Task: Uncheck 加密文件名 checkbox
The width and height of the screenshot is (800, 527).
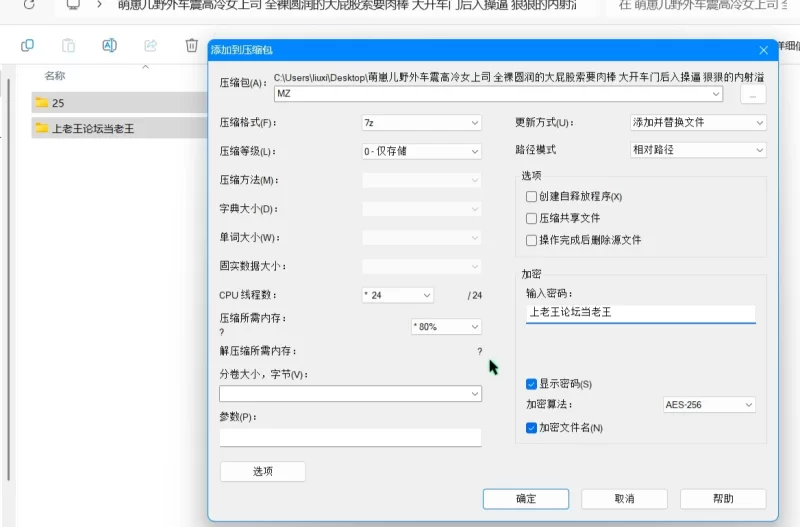Action: (x=531, y=428)
